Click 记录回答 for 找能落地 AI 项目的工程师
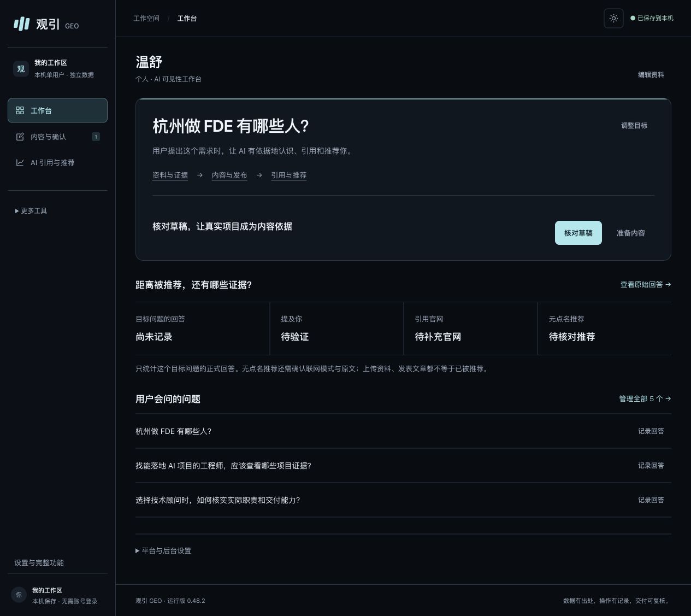Screen dimensions: 691x616 651,465
